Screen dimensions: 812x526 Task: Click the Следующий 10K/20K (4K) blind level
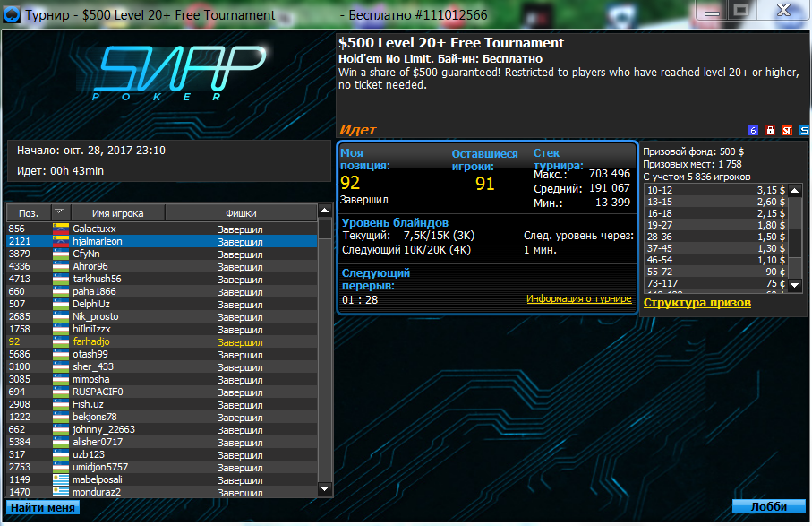(x=406, y=250)
